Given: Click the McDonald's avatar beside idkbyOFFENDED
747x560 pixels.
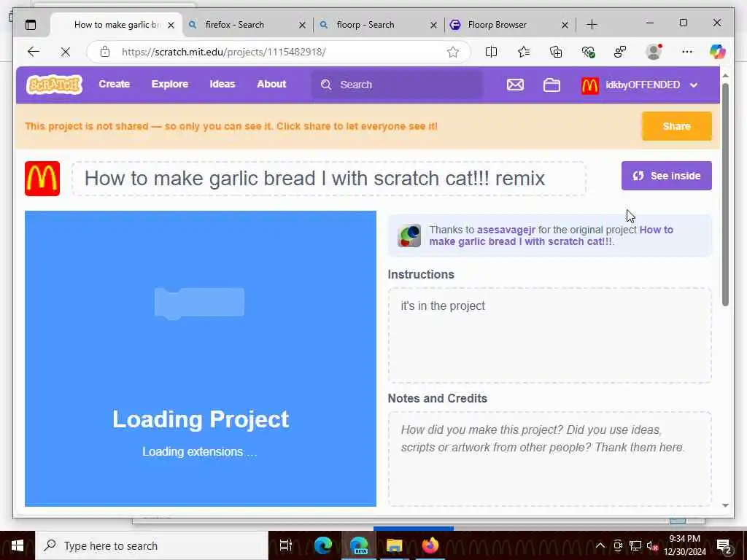Looking at the screenshot, I should click(x=589, y=85).
